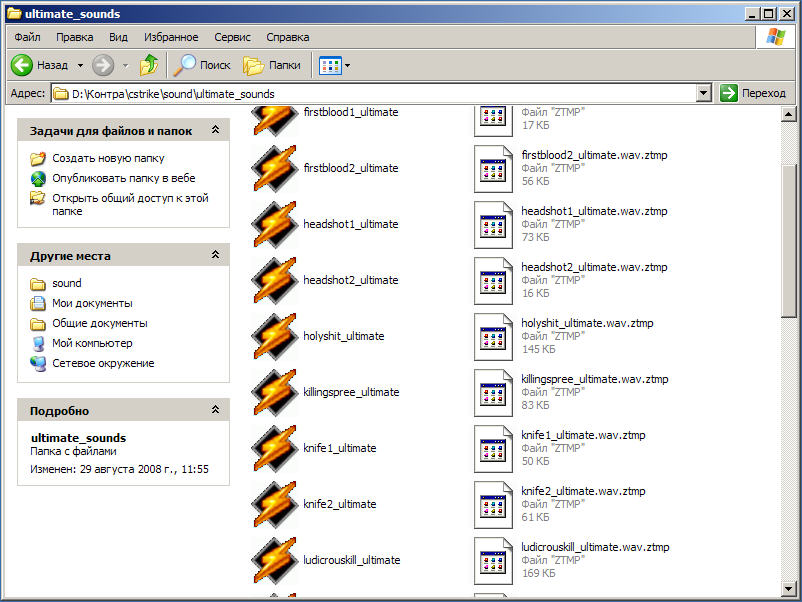Select headshot1_ultimate.wav.ztmp file icon
Viewport: 802px width, 602px height.
click(x=493, y=225)
